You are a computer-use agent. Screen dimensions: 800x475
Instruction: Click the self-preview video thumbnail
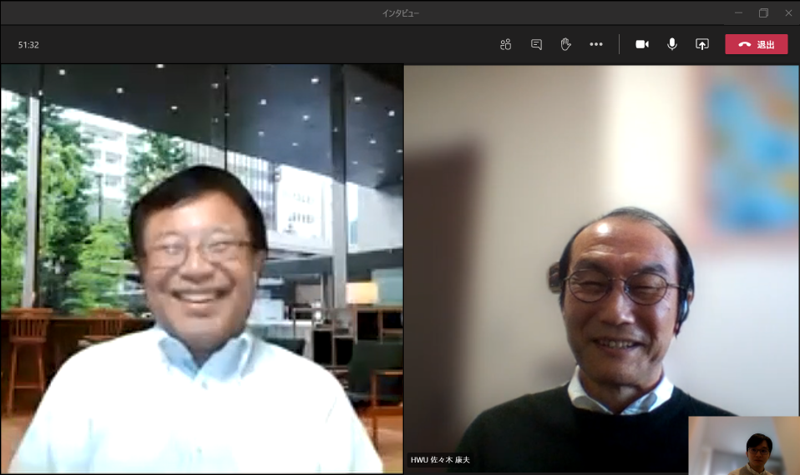(743, 445)
